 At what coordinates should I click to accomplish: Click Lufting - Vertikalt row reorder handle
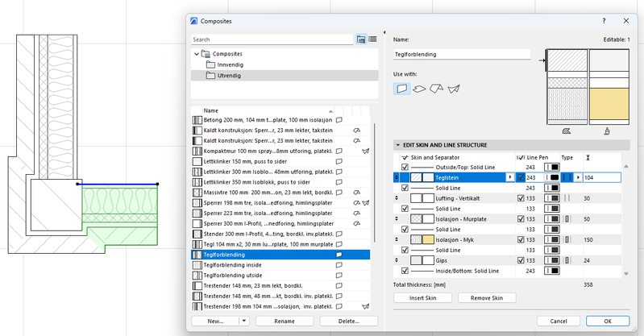[397, 198]
